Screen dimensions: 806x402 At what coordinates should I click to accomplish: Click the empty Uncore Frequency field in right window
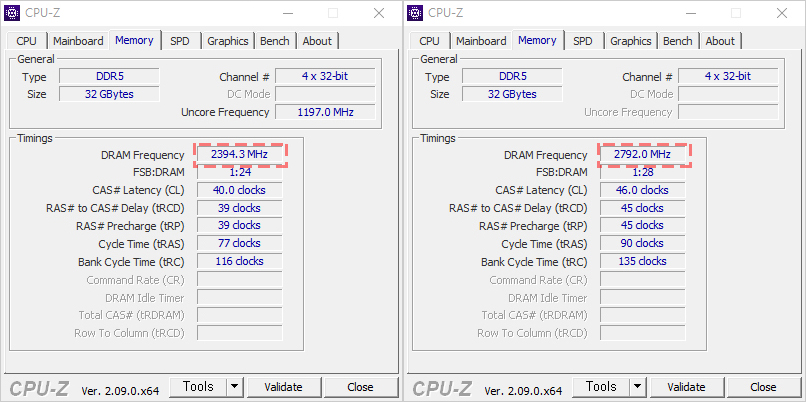(x=728, y=112)
